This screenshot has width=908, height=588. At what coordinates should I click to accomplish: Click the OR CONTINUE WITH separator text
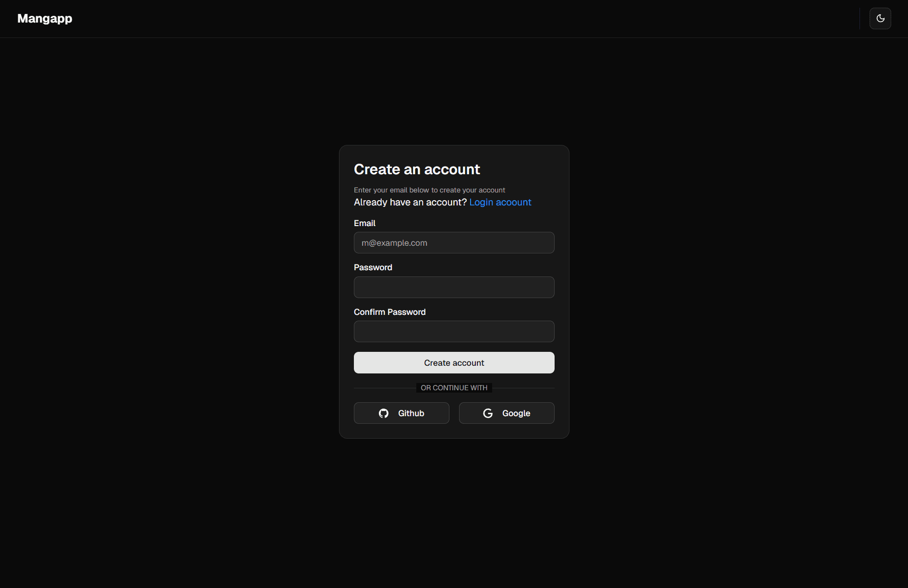(454, 387)
